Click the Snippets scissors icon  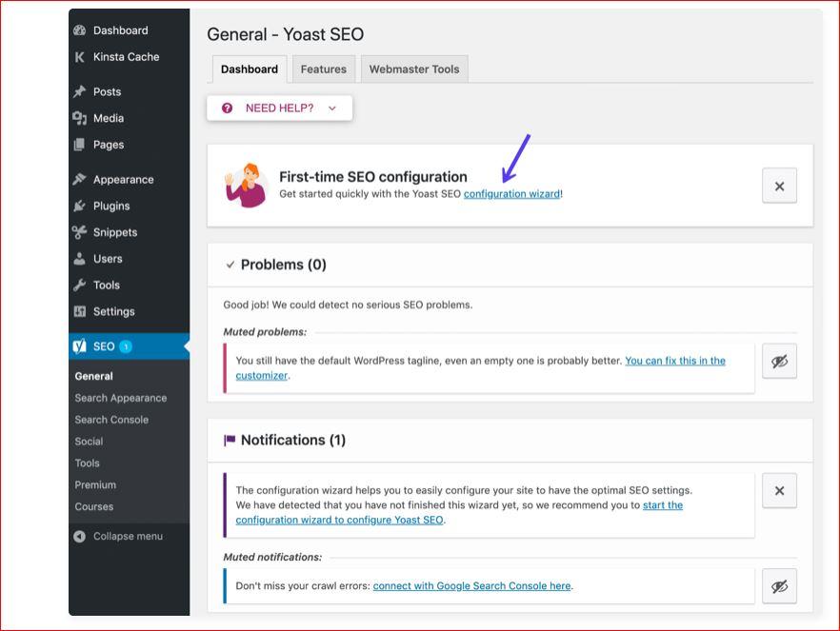point(79,231)
